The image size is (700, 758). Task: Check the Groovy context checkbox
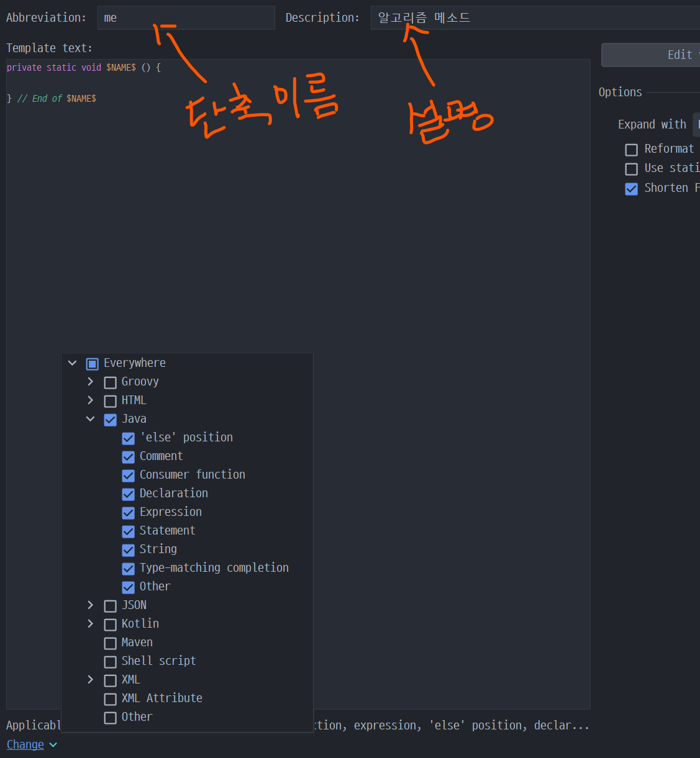tap(110, 382)
